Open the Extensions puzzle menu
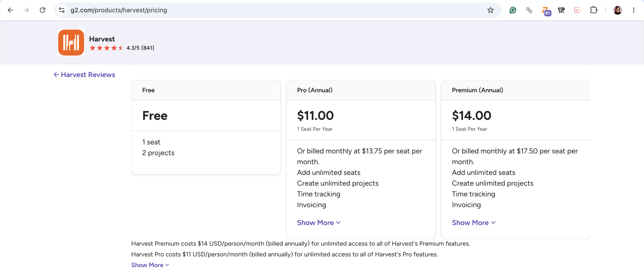Screen dimensions: 644x275 [594, 10]
